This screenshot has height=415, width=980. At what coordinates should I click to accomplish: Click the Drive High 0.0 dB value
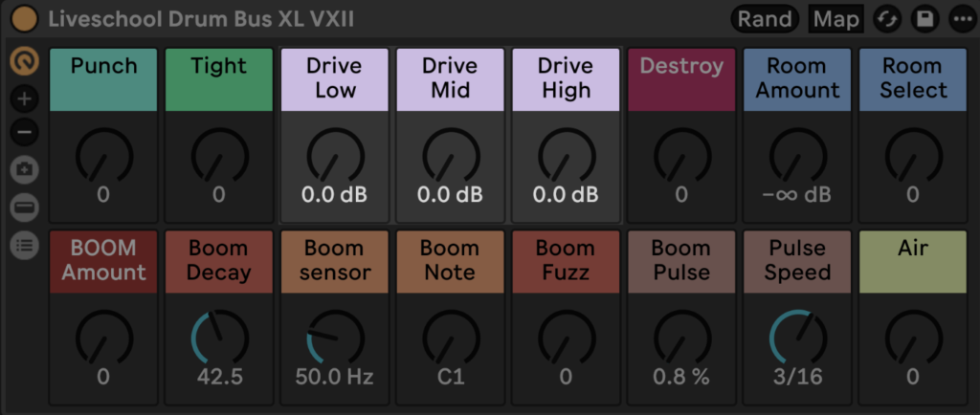pos(567,195)
